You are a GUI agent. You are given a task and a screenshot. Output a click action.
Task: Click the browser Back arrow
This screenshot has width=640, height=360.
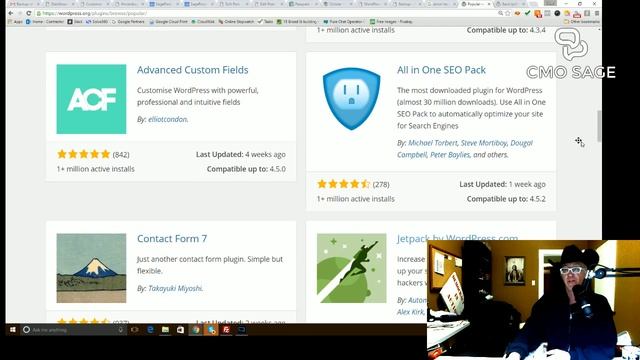tap(11, 13)
